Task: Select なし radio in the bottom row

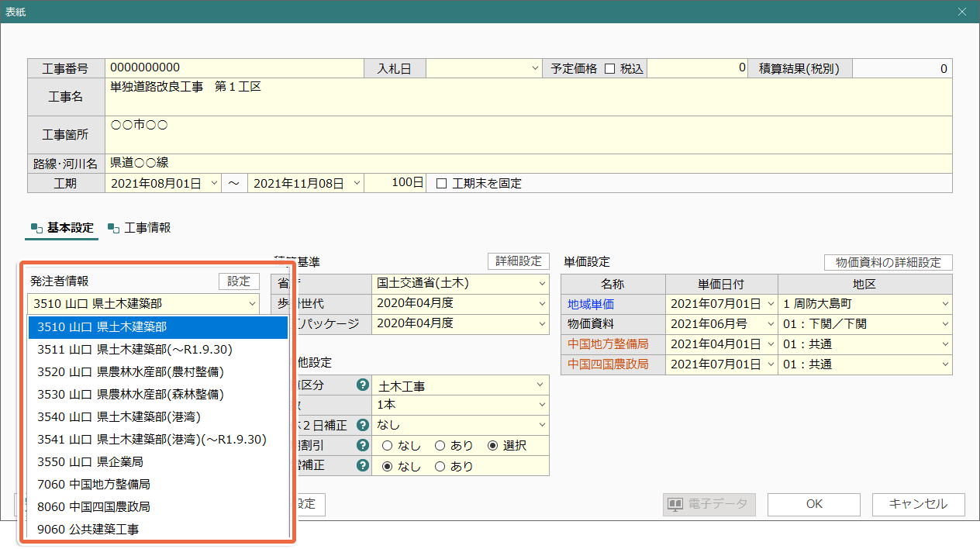Action: [x=387, y=466]
